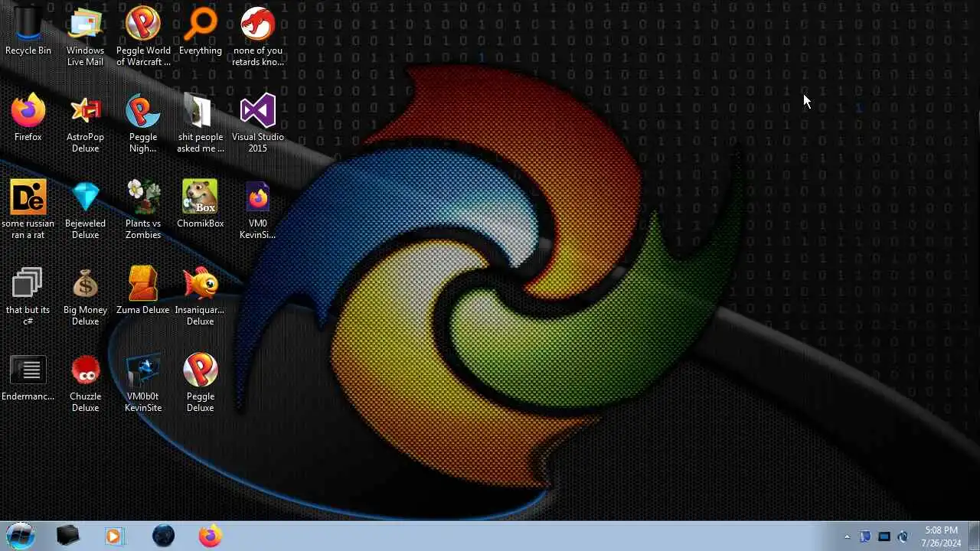Select the Bejeweled Deluxe icon
This screenshot has width=980, height=551.
click(x=85, y=210)
